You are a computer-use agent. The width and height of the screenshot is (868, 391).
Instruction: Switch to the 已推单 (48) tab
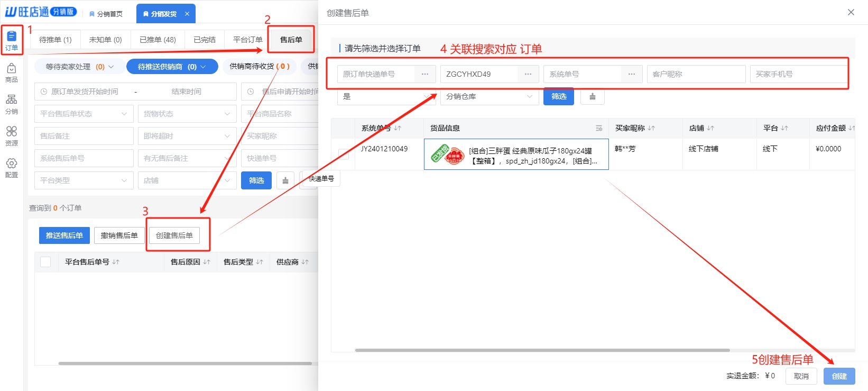point(158,40)
